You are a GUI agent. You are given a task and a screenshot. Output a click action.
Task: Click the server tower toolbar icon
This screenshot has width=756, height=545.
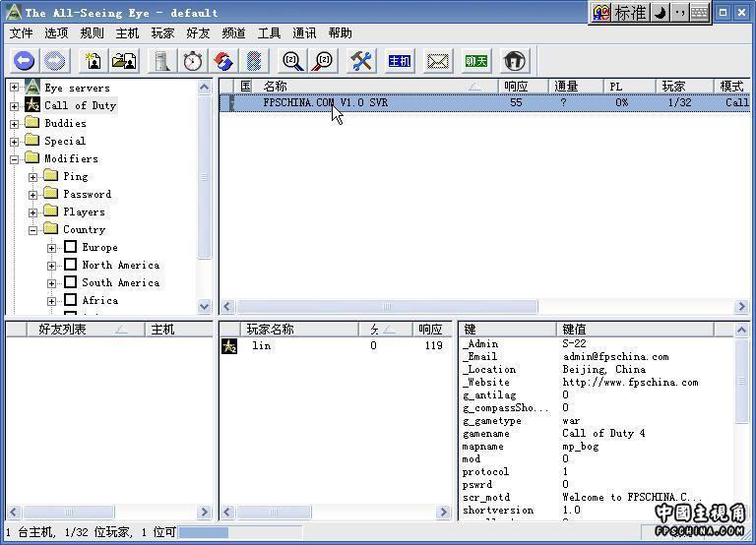(x=162, y=61)
